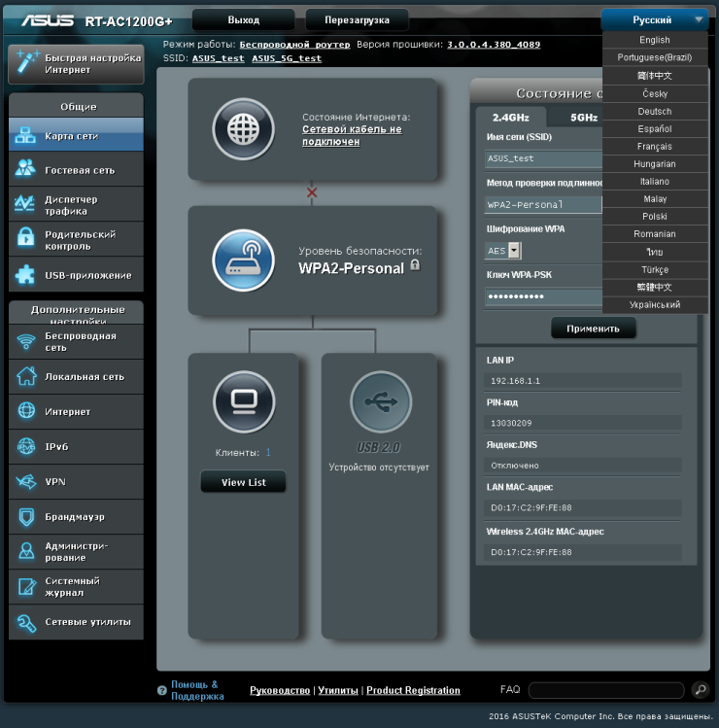Switch to the 2.4GHz tab
The height and width of the screenshot is (728, 719).
(511, 118)
